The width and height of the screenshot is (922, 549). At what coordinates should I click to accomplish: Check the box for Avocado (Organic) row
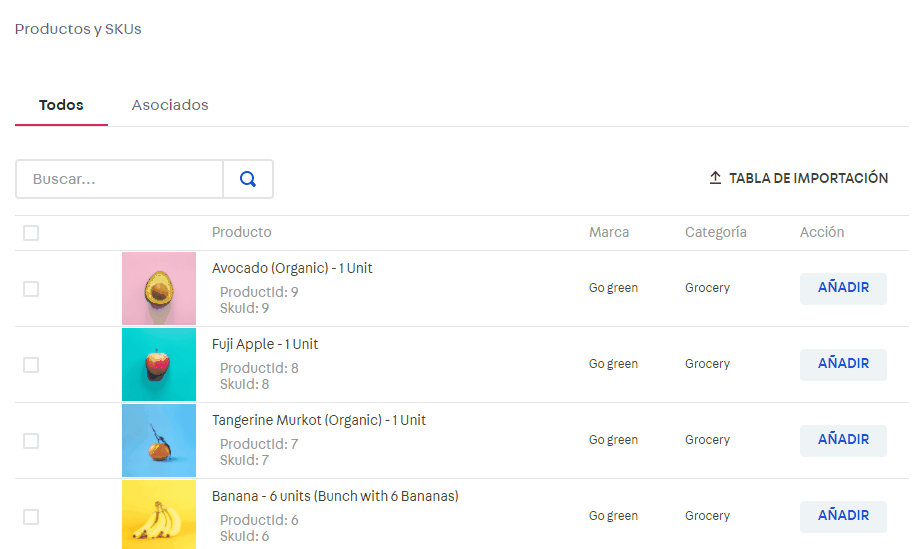point(31,289)
